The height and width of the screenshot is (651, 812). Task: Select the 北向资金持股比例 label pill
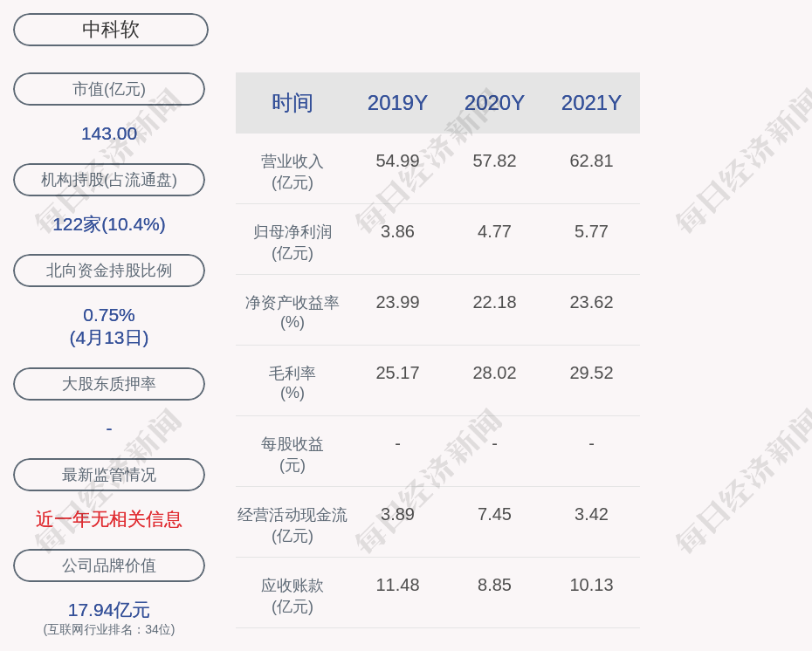(109, 271)
